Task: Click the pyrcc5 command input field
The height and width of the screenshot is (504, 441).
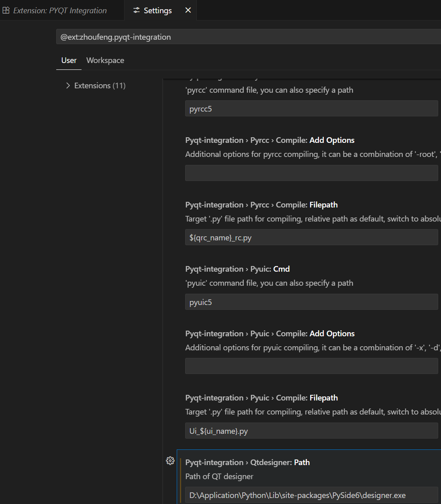Action: pyautogui.click(x=311, y=109)
